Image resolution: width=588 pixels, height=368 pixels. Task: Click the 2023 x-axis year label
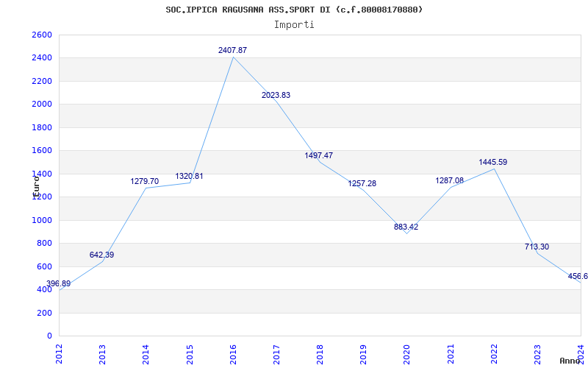(x=537, y=355)
